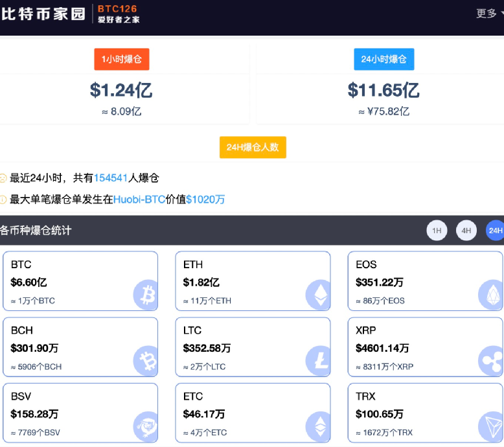Open the 24小时爆仓 tab

(384, 59)
